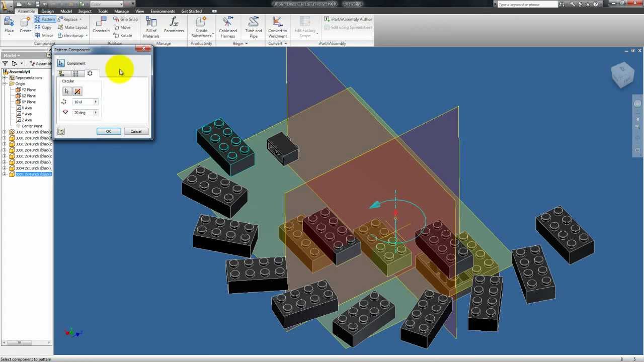The height and width of the screenshot is (362, 644).
Task: Click the iPart/iAssembly Author tool
Action: (348, 19)
